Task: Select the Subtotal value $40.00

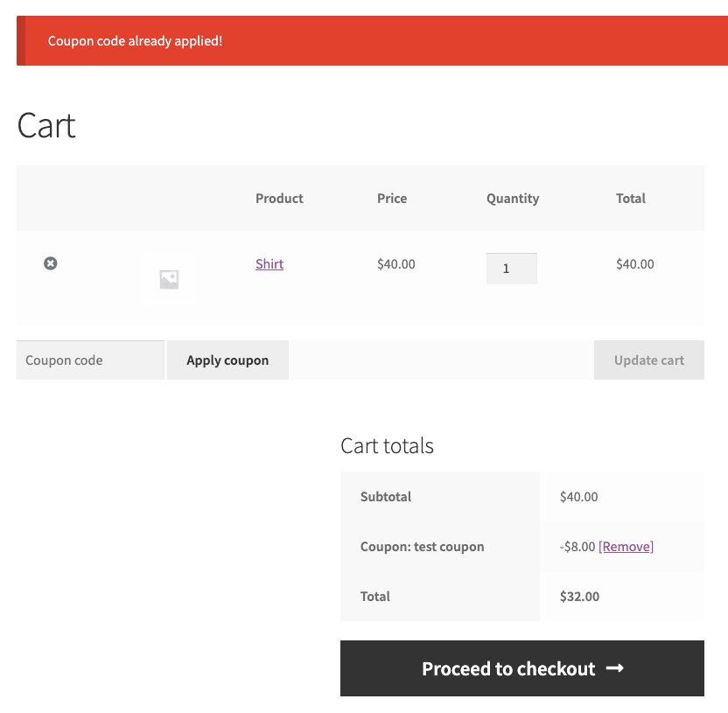Action: 578,497
